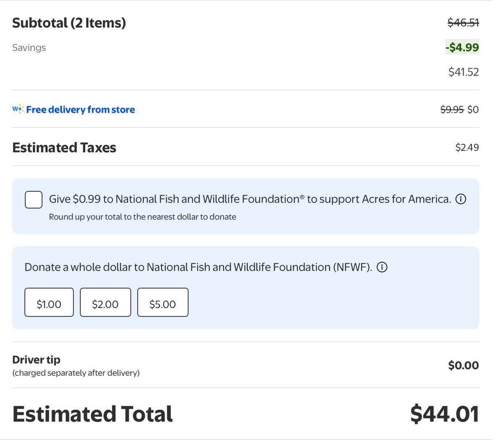Pick the $5.00 donation option
Image resolution: width=504 pixels, height=440 pixels.
pos(163,303)
